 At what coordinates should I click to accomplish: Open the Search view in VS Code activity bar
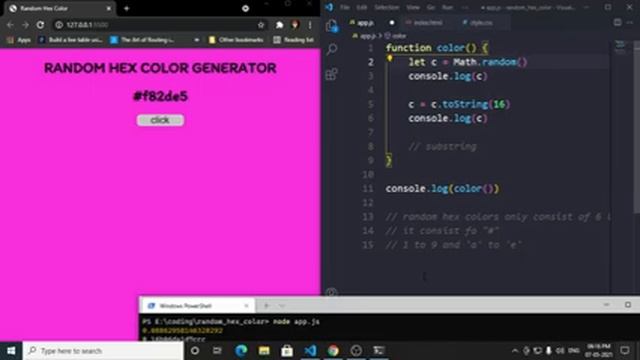click(332, 49)
